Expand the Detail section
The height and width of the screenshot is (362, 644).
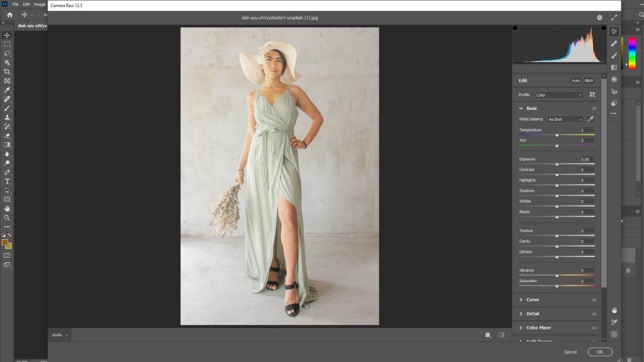521,314
